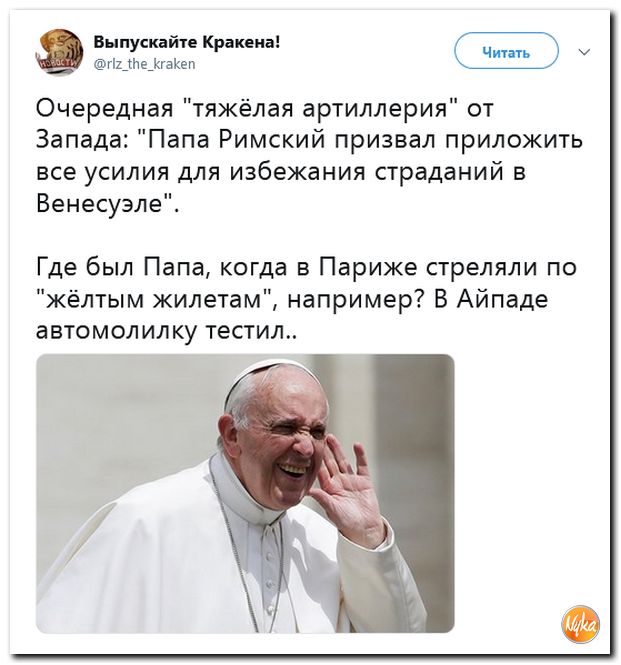
Task: Click the word Очередная starting the tweet
Action: pos(104,109)
